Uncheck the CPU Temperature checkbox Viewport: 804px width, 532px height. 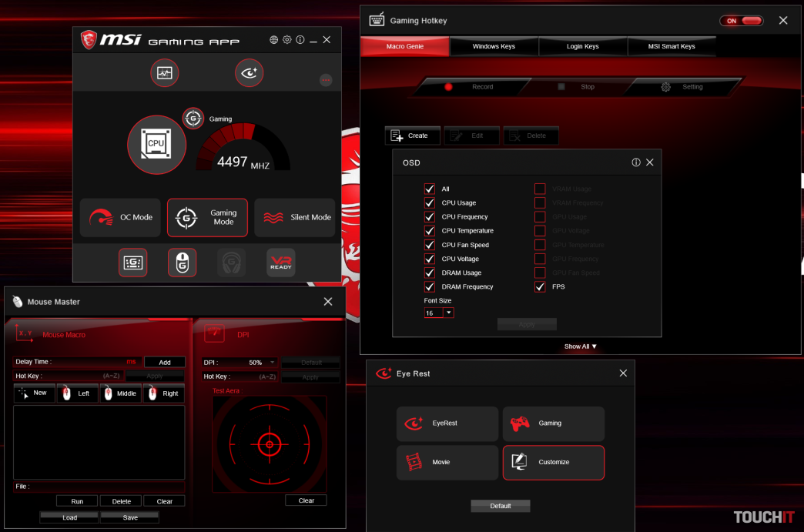point(430,231)
